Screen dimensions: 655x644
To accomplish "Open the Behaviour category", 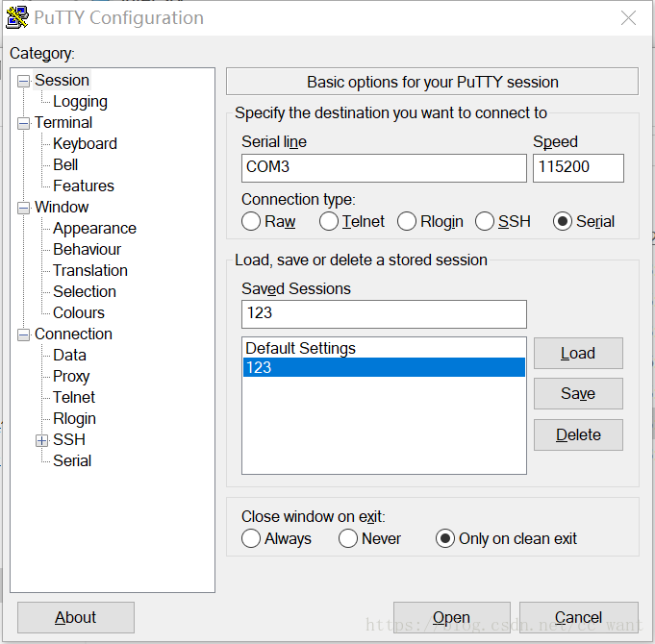I will coord(87,249).
